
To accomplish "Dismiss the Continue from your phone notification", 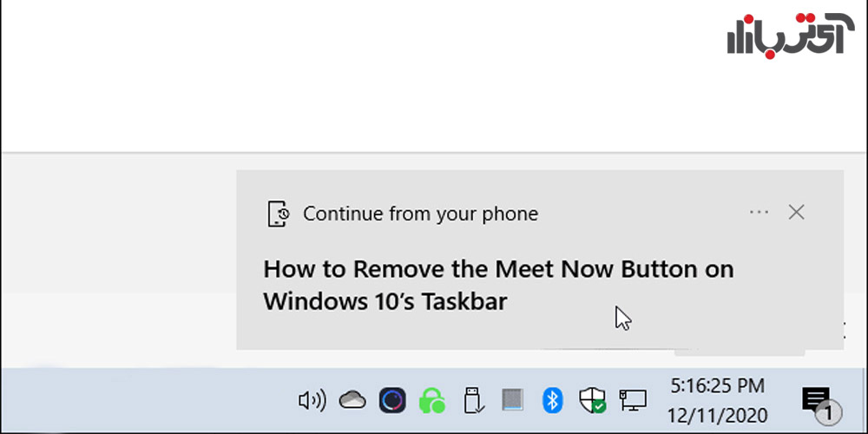I will point(796,212).
